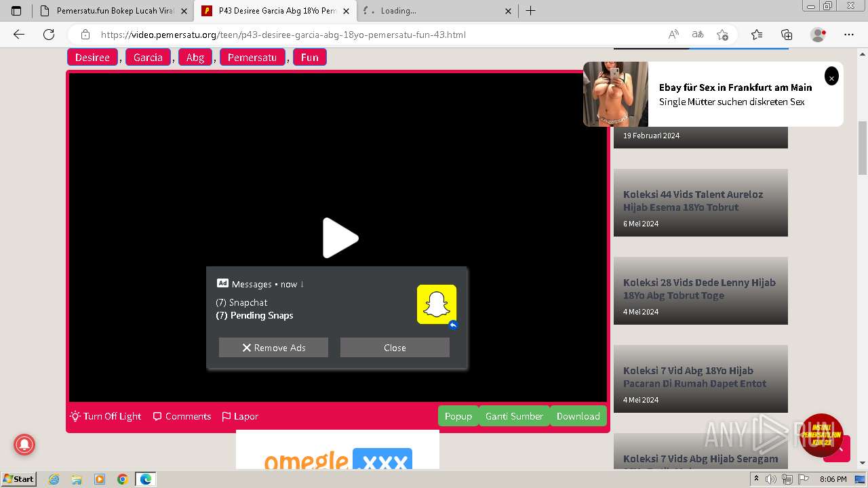Click the Start button
Screen dimensions: 868x488
[18, 479]
